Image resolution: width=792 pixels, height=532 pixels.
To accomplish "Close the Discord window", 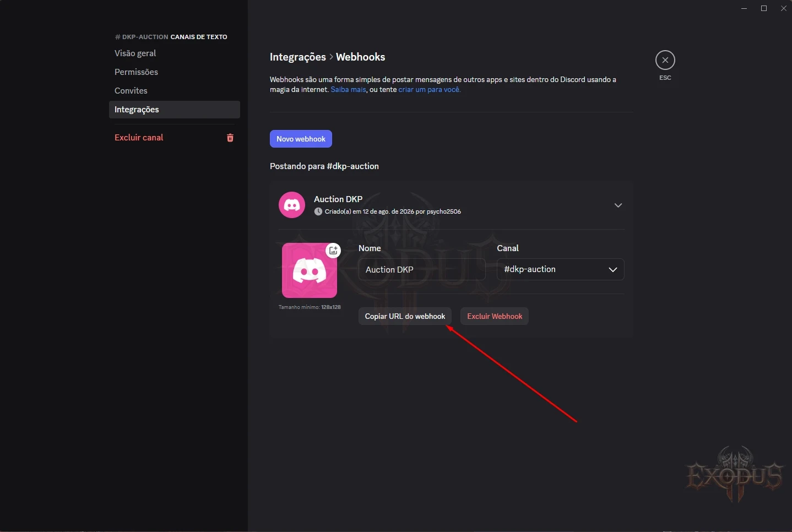I will click(784, 8).
